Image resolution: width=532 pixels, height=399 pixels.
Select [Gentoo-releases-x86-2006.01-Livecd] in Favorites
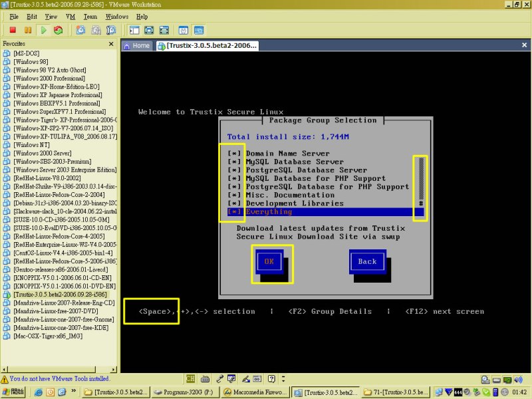61,270
